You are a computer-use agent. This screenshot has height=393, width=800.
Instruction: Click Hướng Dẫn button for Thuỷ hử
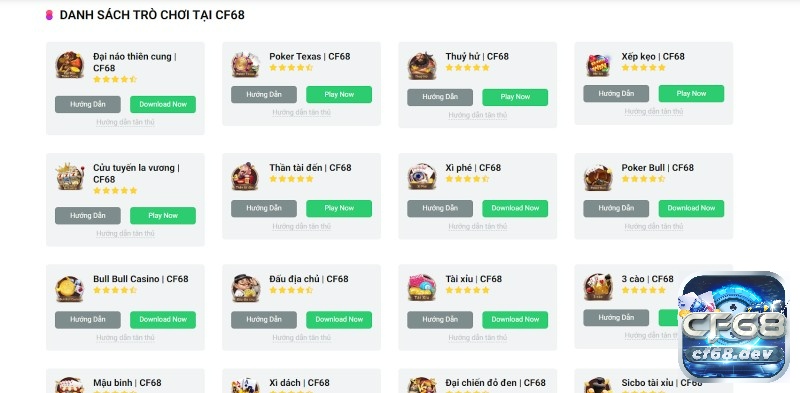click(440, 97)
